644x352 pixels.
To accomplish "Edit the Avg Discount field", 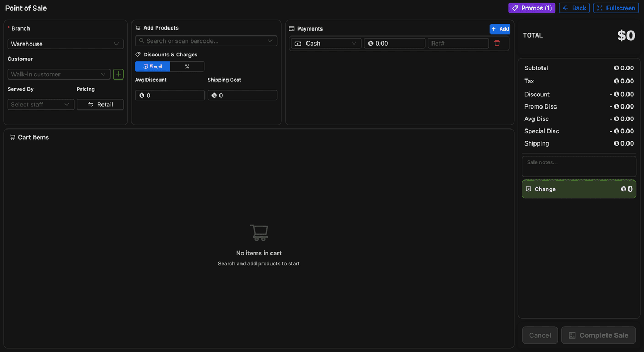I will point(170,95).
